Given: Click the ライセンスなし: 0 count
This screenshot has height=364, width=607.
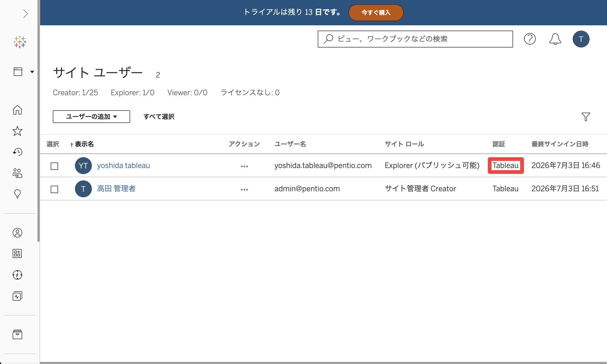Looking at the screenshot, I should (250, 93).
